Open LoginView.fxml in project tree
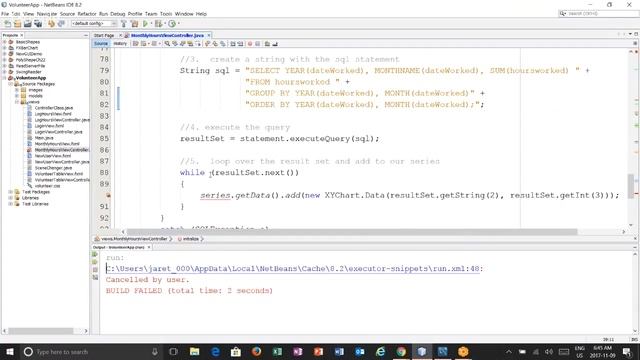The height and width of the screenshot is (360, 640). point(49,126)
